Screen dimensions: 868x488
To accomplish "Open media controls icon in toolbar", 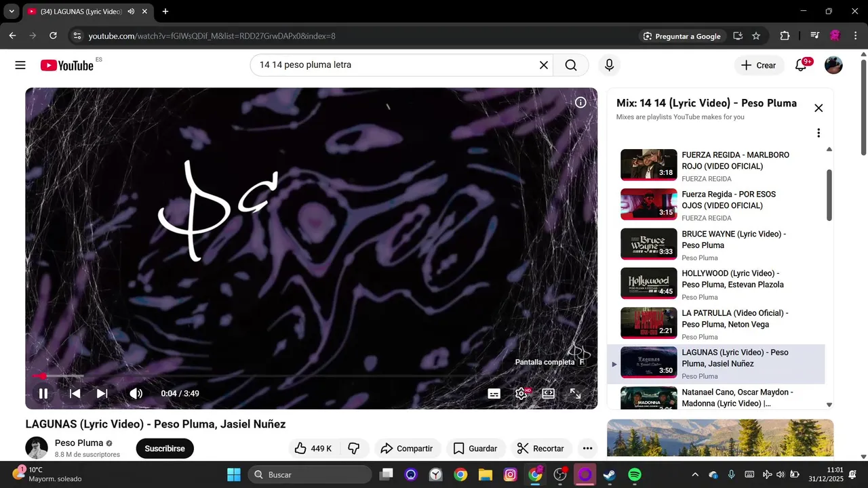I will click(815, 36).
